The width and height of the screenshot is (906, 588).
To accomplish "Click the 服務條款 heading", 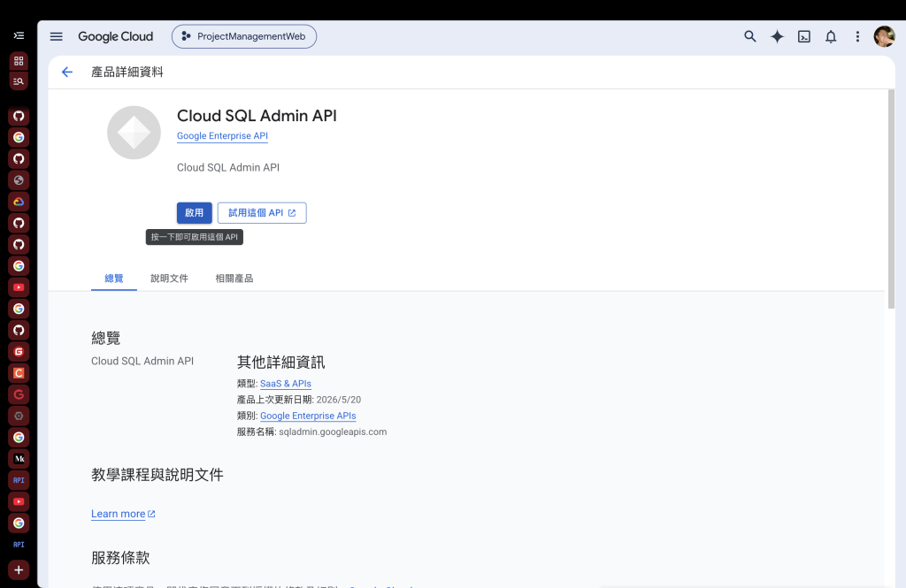I will click(120, 558).
